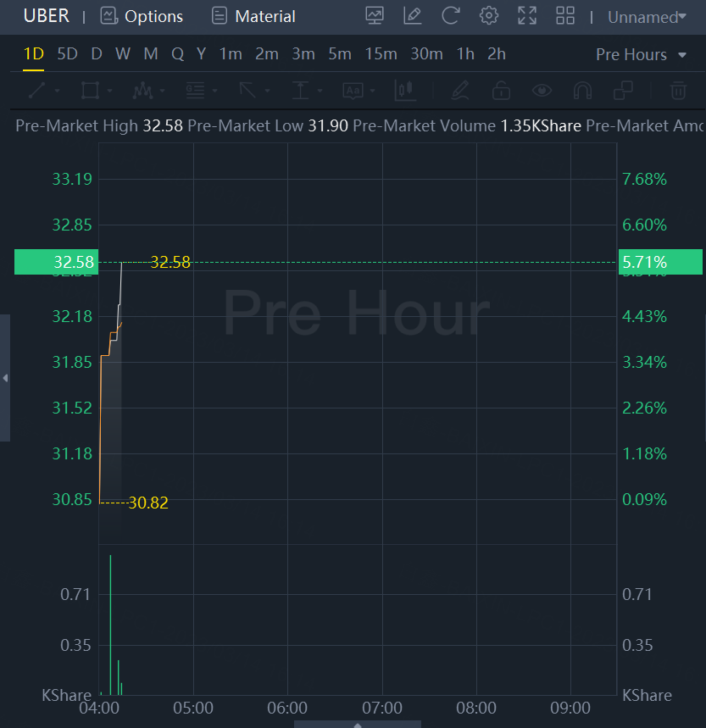Click the draw/edit pencil icon in header

click(x=413, y=15)
